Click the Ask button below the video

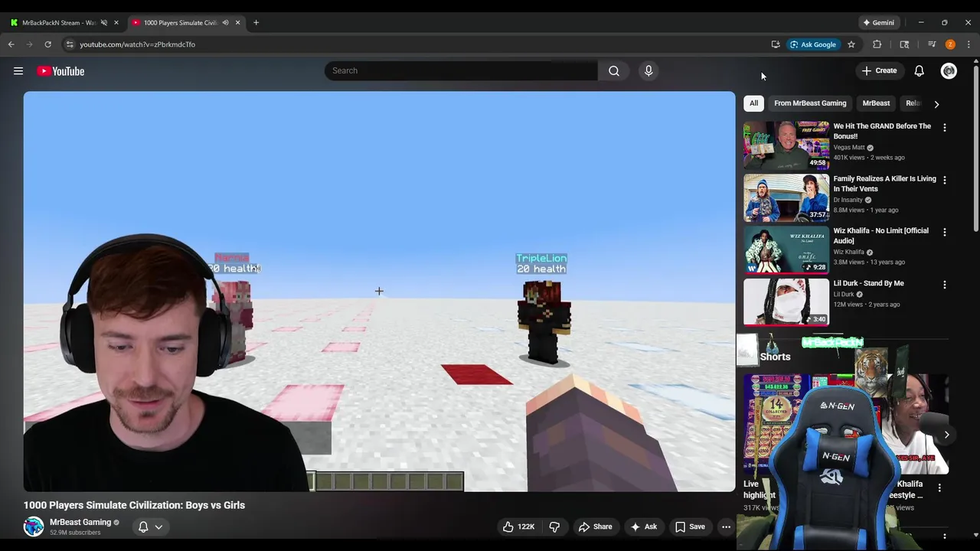click(644, 527)
